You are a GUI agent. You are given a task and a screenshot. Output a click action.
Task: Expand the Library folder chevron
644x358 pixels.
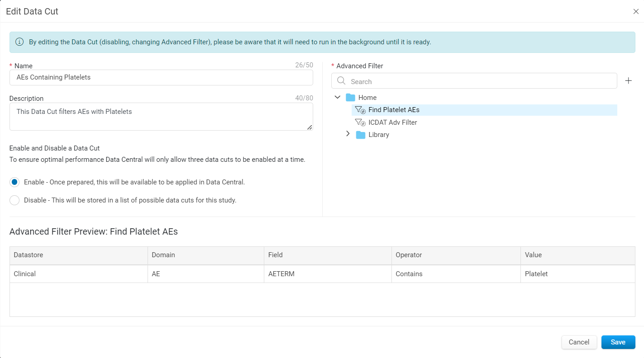(x=348, y=134)
